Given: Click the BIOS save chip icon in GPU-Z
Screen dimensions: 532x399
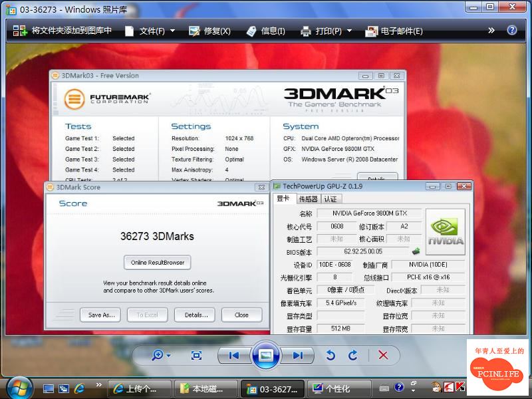Looking at the screenshot, I should (416, 251).
